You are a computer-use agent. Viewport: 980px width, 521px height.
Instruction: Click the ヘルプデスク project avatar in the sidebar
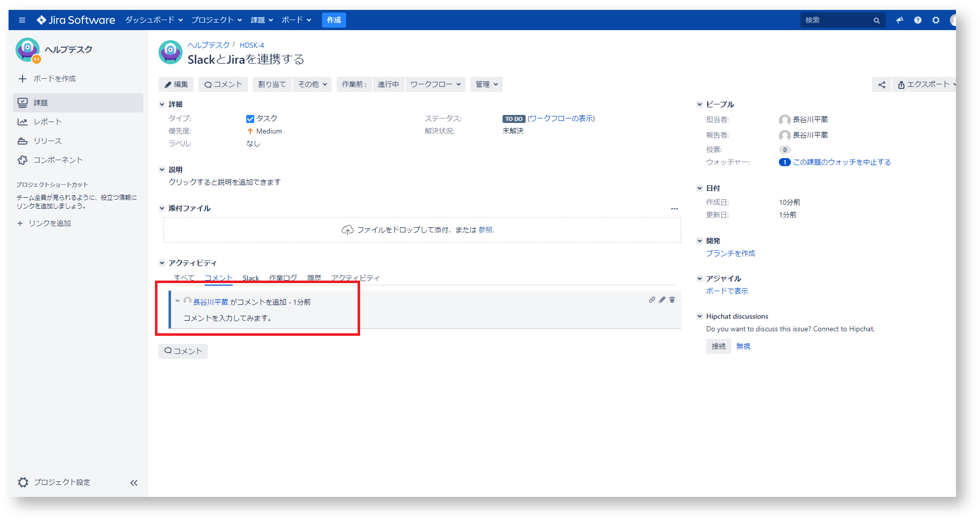click(x=28, y=50)
